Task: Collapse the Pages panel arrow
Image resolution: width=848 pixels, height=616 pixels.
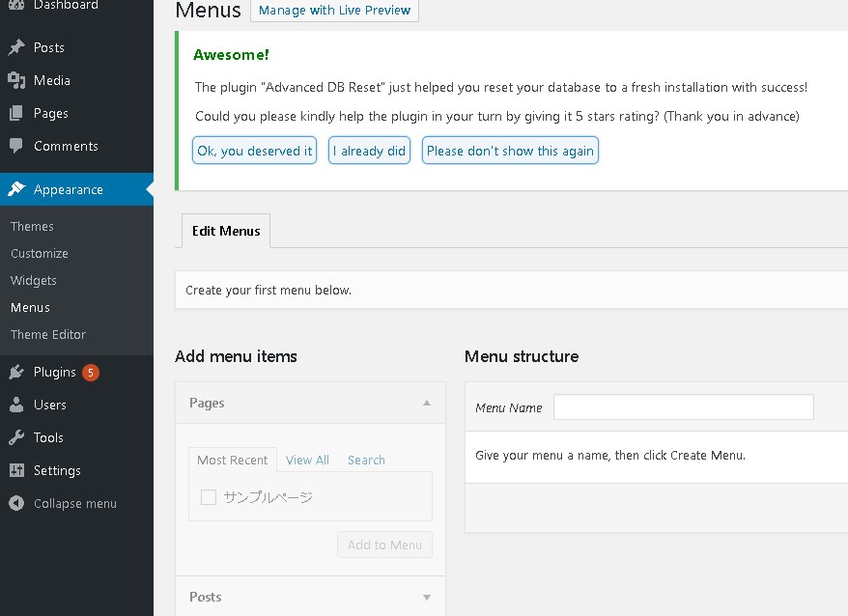Action: (427, 403)
